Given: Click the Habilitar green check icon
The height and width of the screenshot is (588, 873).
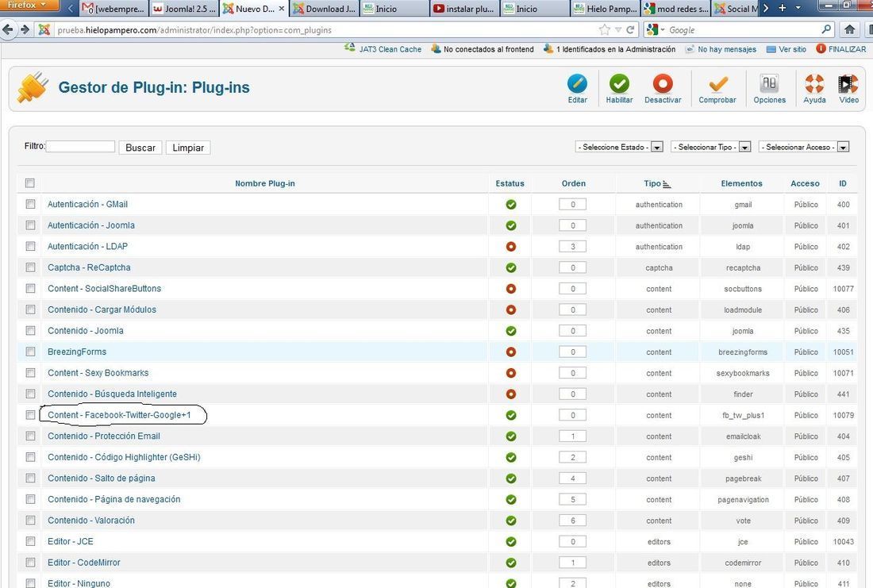Looking at the screenshot, I should point(619,84).
